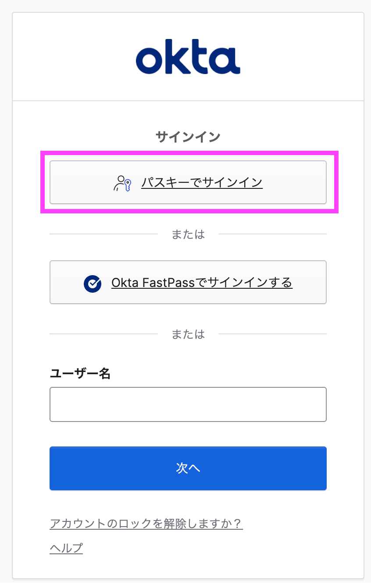Click the サインイン heading text
This screenshot has height=588, width=371.
(x=188, y=137)
